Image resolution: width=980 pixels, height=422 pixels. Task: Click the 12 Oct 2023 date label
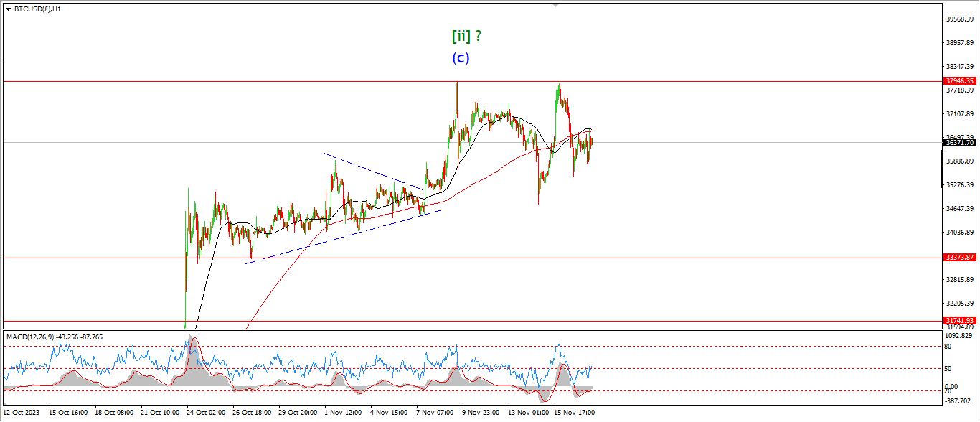(x=23, y=413)
